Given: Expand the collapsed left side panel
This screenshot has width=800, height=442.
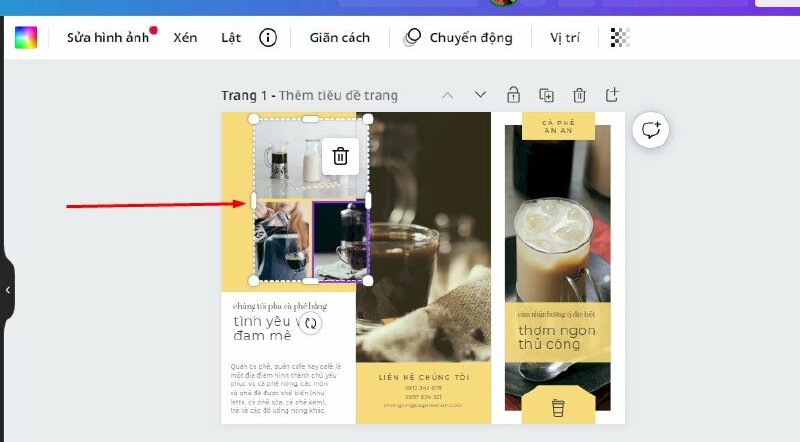Looking at the screenshot, I should pos(8,290).
